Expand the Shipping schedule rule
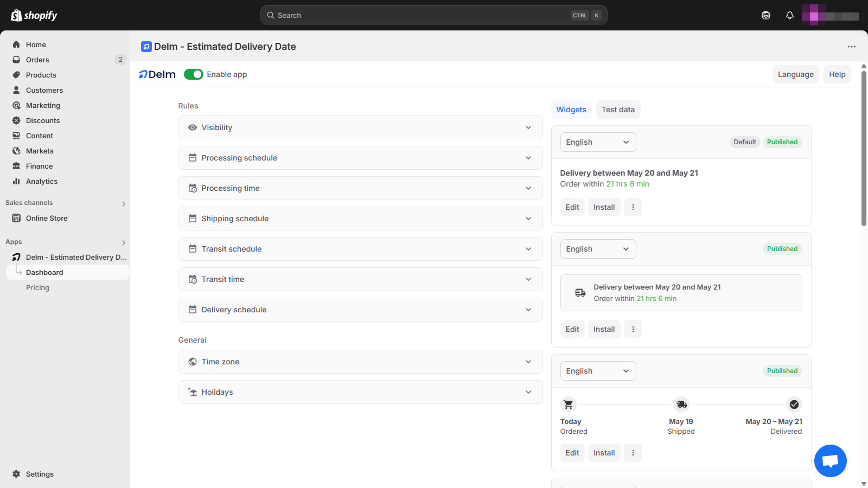This screenshot has width=868, height=488. pyautogui.click(x=360, y=219)
